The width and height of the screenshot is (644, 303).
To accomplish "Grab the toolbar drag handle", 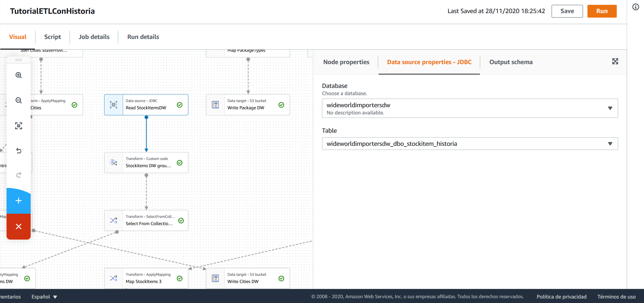I will click(19, 60).
